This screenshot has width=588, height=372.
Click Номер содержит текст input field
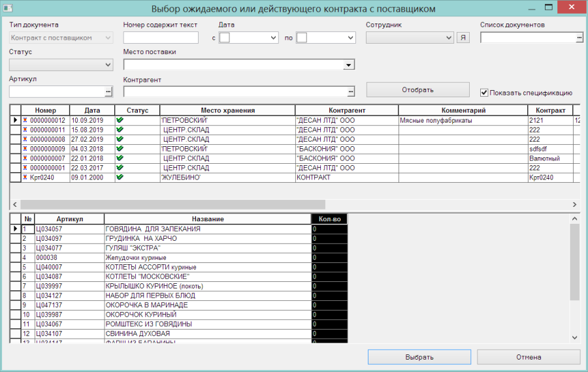coord(161,37)
